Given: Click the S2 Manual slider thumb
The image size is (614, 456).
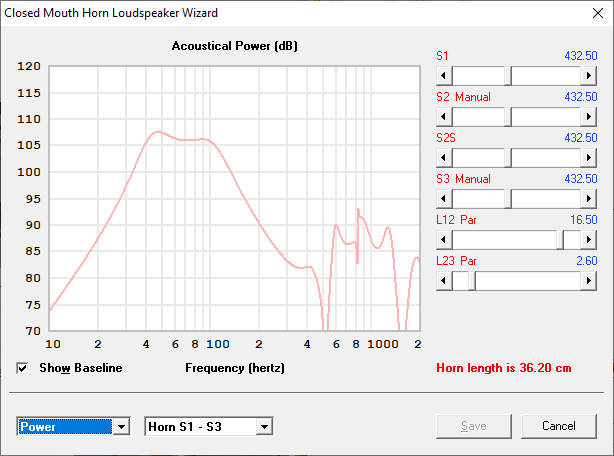Looking at the screenshot, I should click(x=507, y=117).
